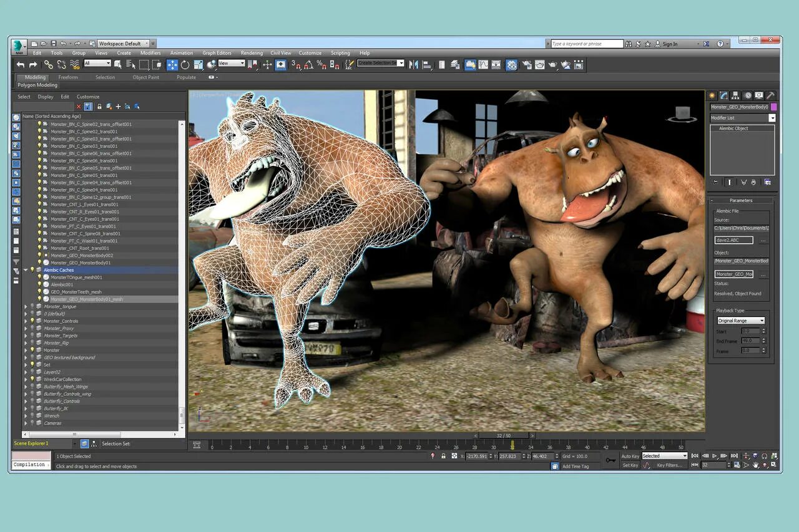Toggle the light bulb visibility of Monster_CNT_Root_trans001
799x532 pixels.
[39, 248]
